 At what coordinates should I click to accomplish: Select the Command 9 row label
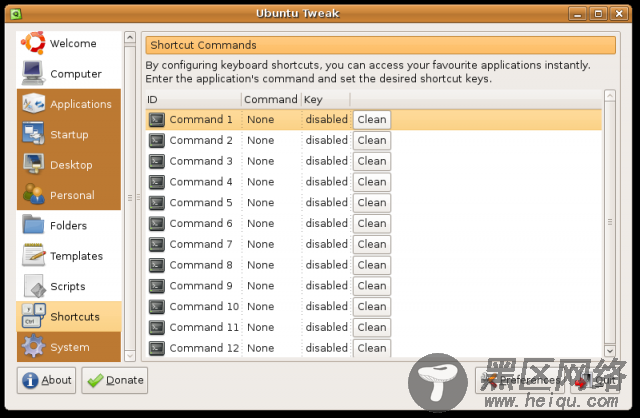pos(201,286)
